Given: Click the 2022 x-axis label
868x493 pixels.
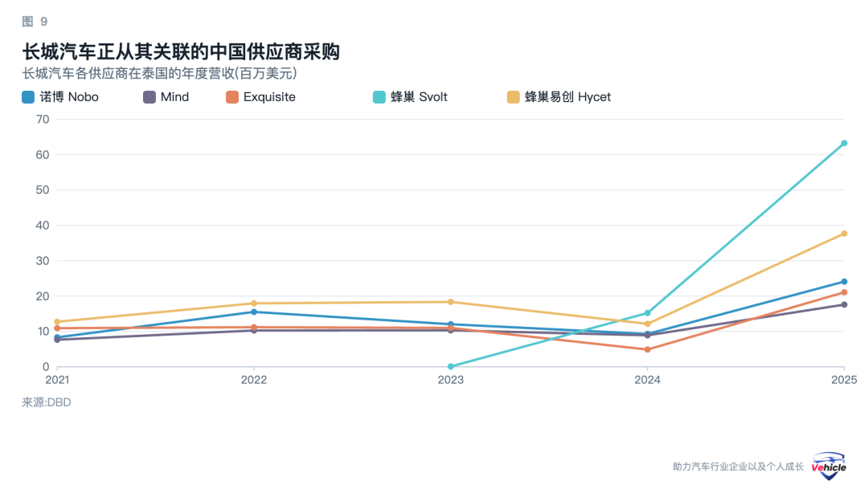Looking at the screenshot, I should (254, 380).
